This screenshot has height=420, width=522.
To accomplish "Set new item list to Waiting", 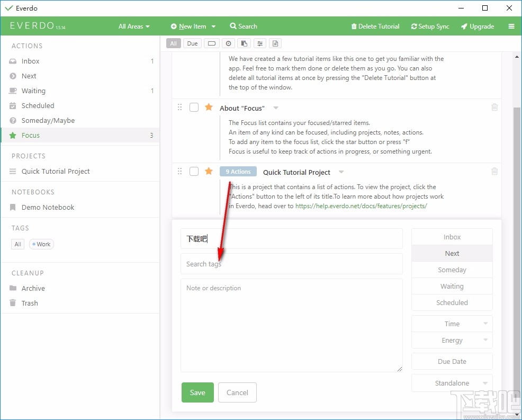I will (452, 286).
